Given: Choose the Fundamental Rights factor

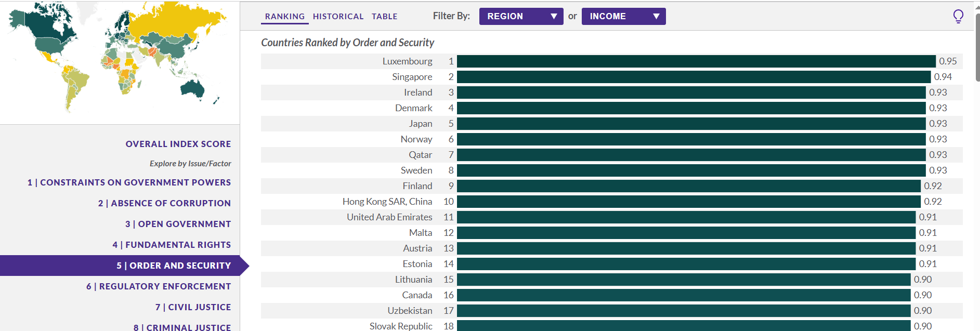Looking at the screenshot, I should tap(172, 245).
